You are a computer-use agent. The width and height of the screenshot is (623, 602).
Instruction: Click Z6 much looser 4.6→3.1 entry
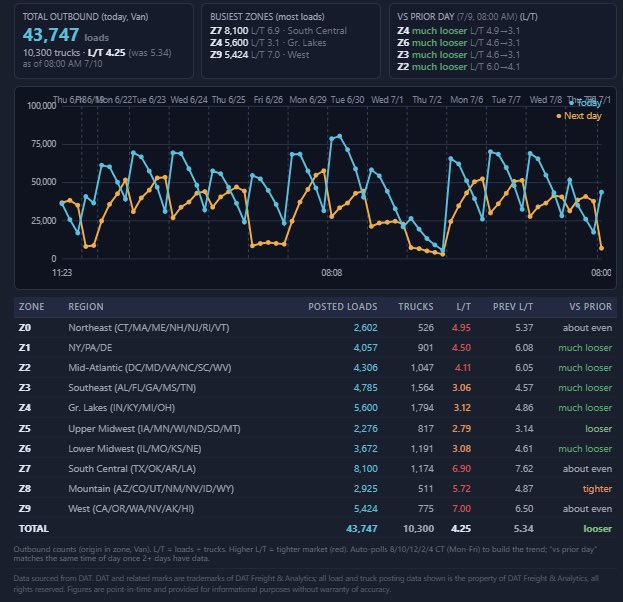[x=459, y=43]
